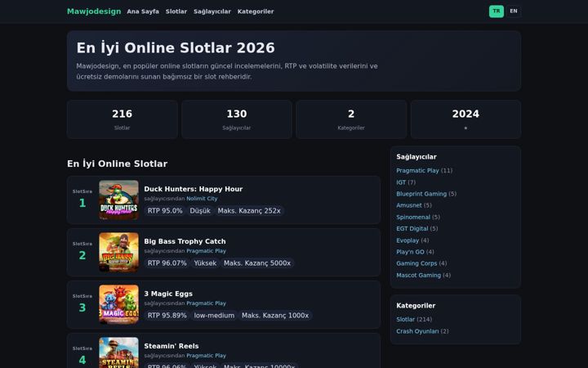Click the RTP 95.0% badge
The height and width of the screenshot is (368, 588).
click(x=165, y=211)
